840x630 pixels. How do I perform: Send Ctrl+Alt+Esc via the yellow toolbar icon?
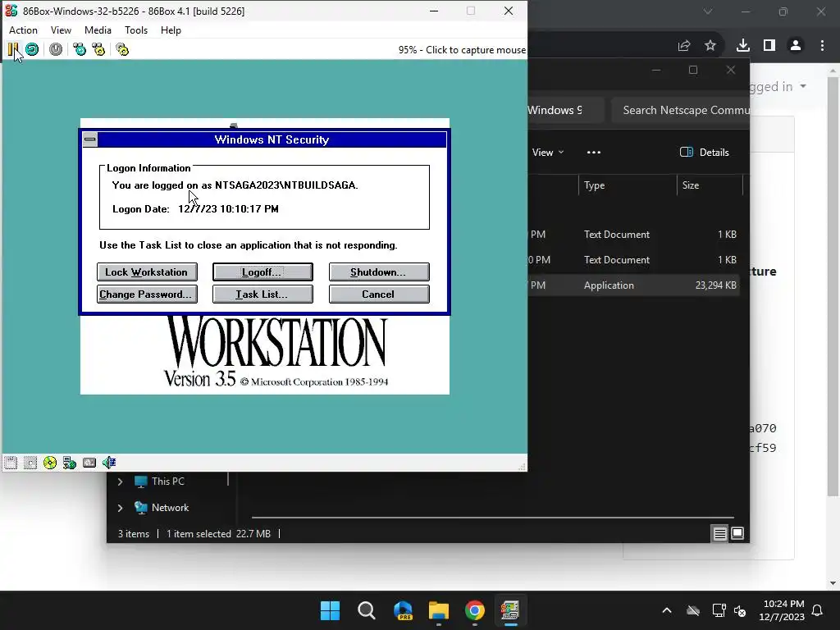point(98,49)
